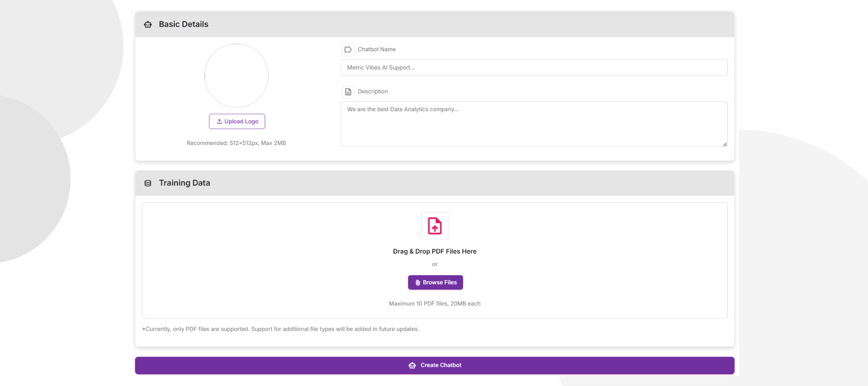Click the tag icon next to Chatbot Name
Image resolution: width=868 pixels, height=386 pixels.
pyautogui.click(x=348, y=49)
